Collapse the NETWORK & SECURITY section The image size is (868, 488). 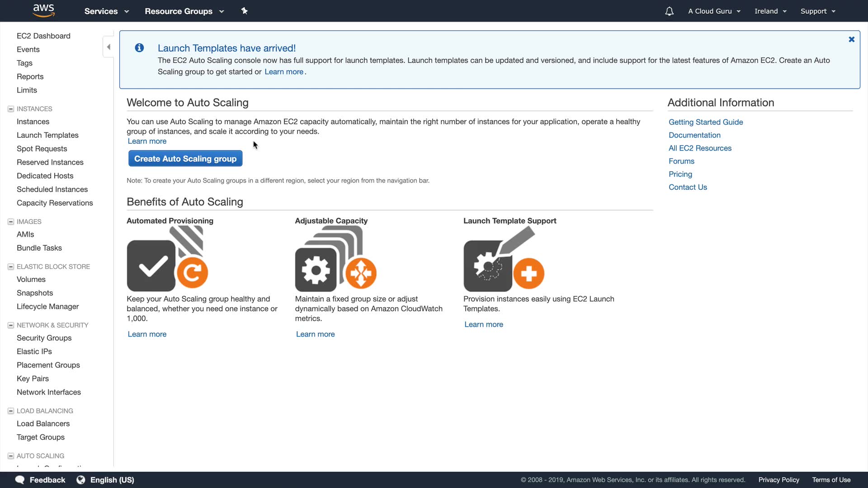(x=11, y=325)
